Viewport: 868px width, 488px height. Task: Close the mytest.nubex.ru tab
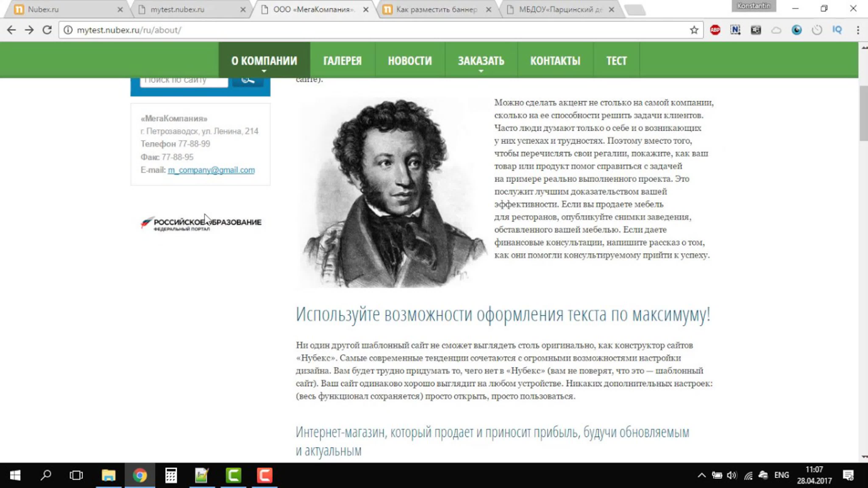pos(243,10)
